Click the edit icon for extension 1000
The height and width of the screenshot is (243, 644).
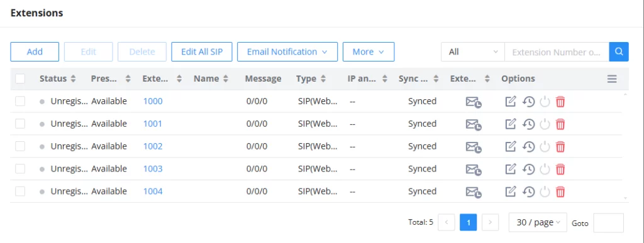pos(510,101)
